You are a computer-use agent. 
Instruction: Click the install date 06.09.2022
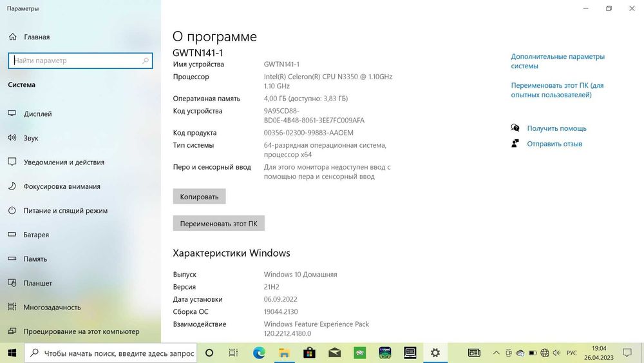(281, 299)
